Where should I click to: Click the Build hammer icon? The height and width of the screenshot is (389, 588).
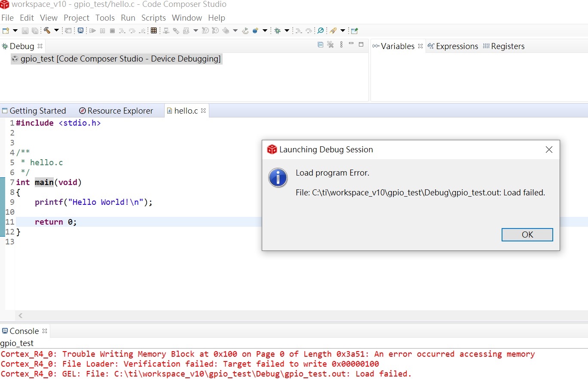(46, 31)
